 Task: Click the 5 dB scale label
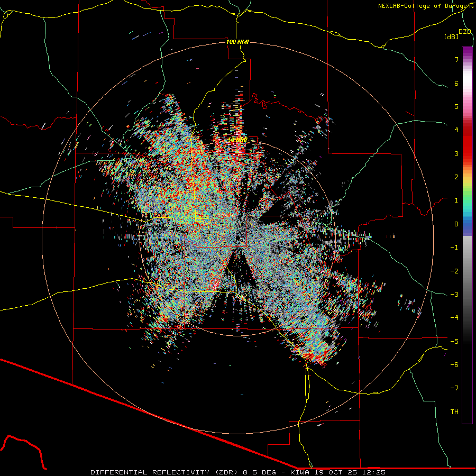(x=456, y=106)
